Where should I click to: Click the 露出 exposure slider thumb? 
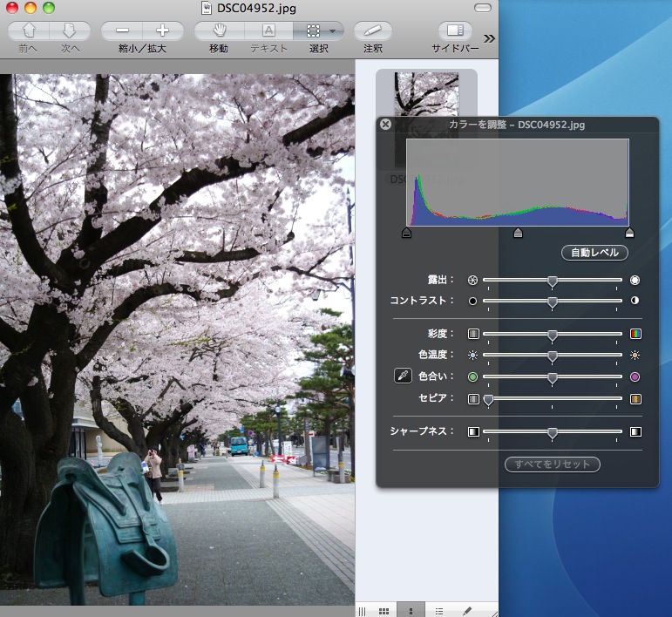tap(553, 281)
